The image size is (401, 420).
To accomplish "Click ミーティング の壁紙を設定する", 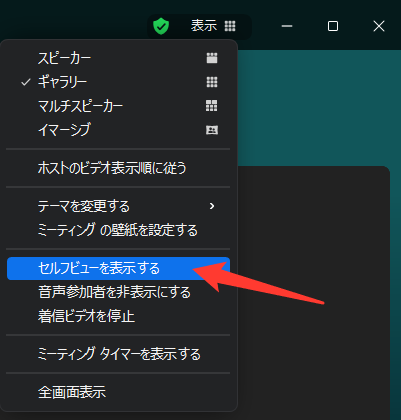I will (x=118, y=230).
